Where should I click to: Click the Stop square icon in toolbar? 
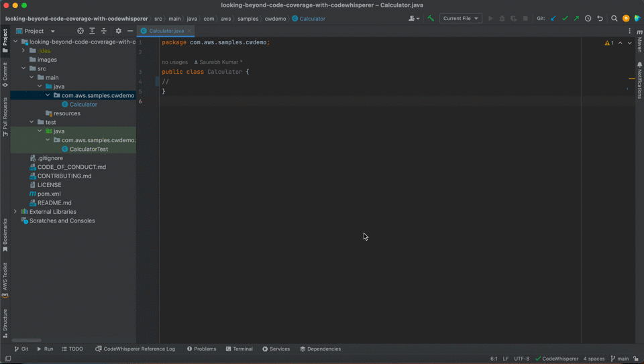525,19
